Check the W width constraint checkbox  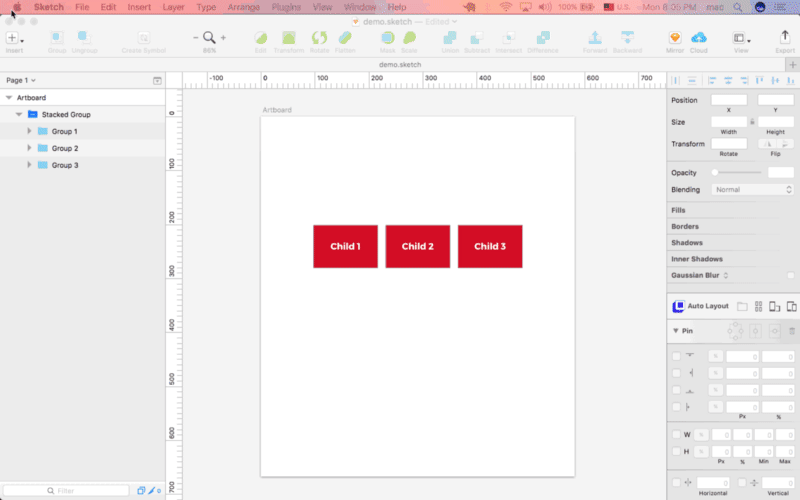(x=676, y=435)
